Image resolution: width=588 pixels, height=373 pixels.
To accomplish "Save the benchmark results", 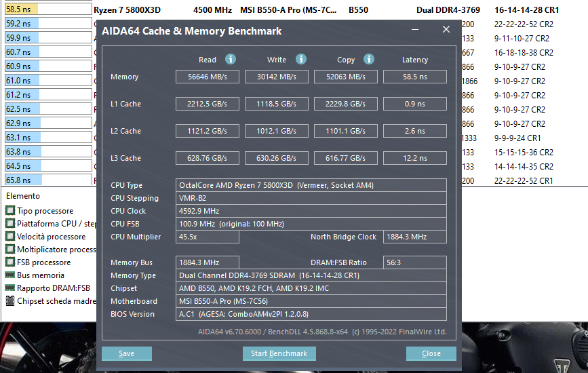I will [x=127, y=353].
